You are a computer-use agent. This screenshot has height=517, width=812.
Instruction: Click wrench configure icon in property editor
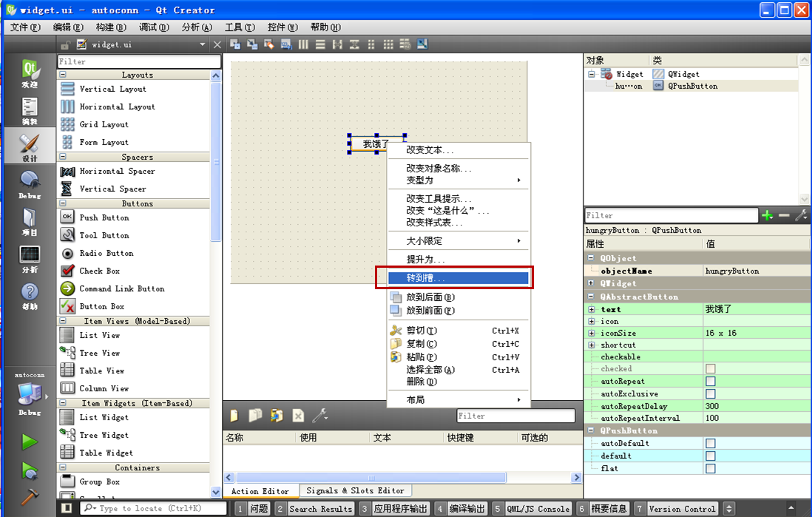click(801, 215)
